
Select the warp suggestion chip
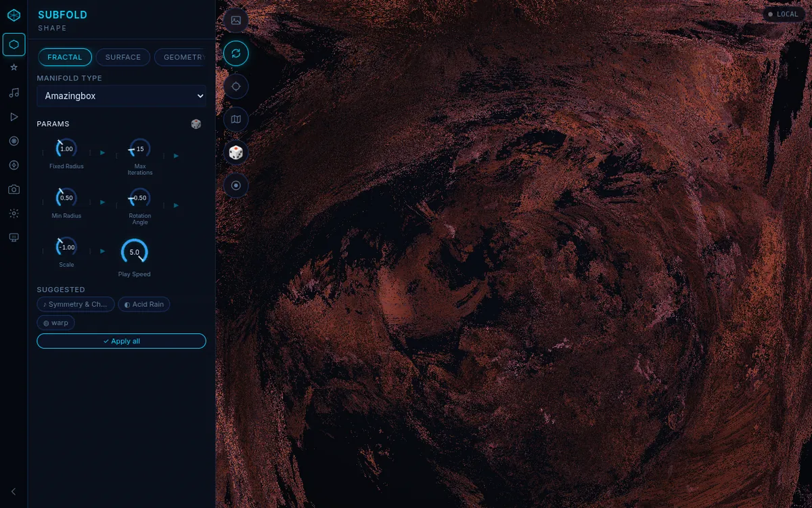[56, 323]
